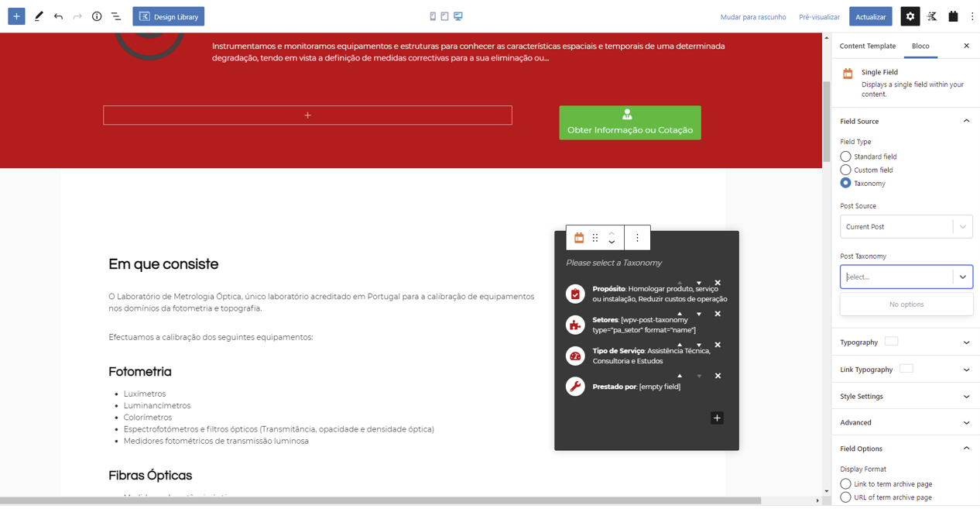Remove the Tipo de Serviço item
Screen dimensions: 980x509
click(x=718, y=345)
